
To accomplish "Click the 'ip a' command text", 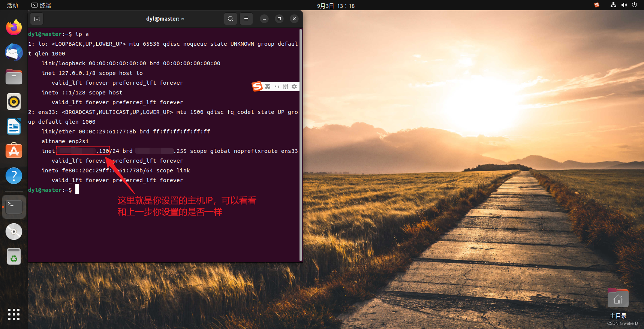I will click(82, 34).
